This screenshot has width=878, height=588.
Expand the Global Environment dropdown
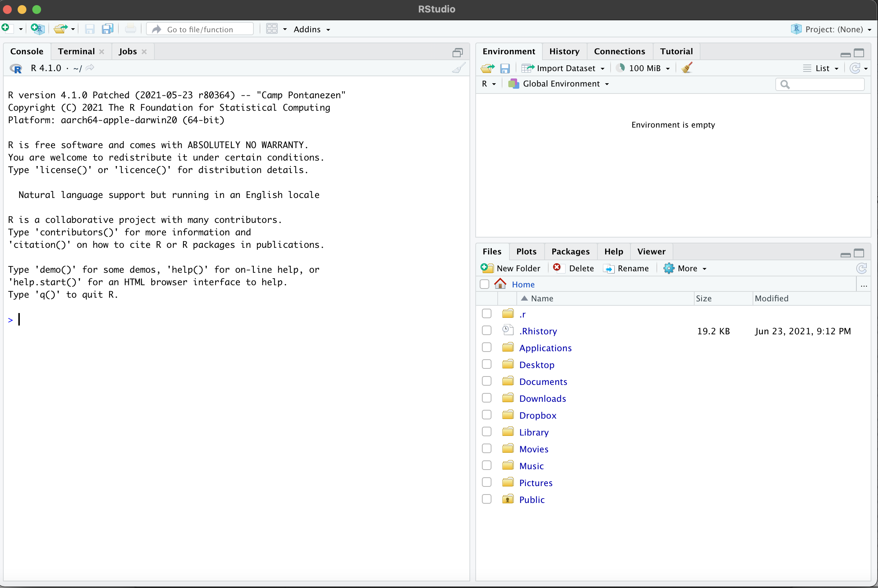click(x=561, y=84)
